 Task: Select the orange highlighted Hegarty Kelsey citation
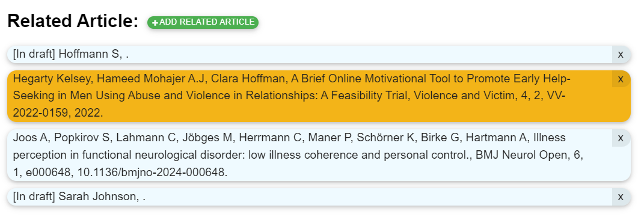pos(310,96)
